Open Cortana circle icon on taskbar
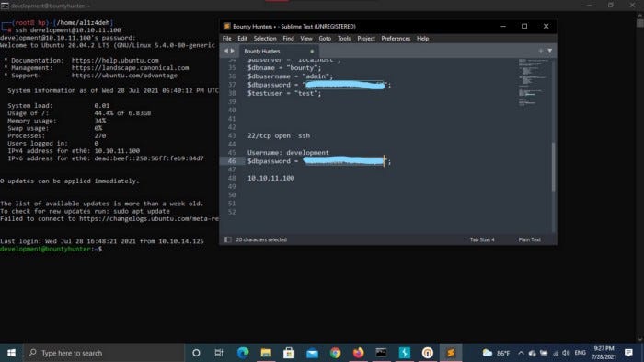The height and width of the screenshot is (362, 644). point(196,353)
